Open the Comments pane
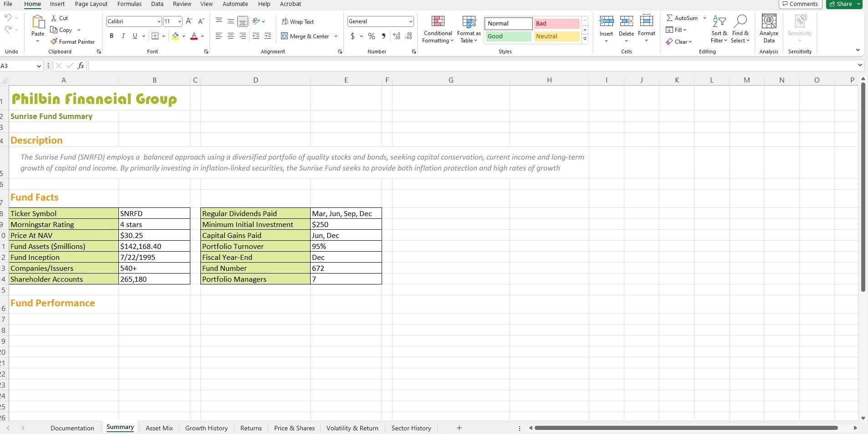Screen dimensions: 868x434 (800, 4)
